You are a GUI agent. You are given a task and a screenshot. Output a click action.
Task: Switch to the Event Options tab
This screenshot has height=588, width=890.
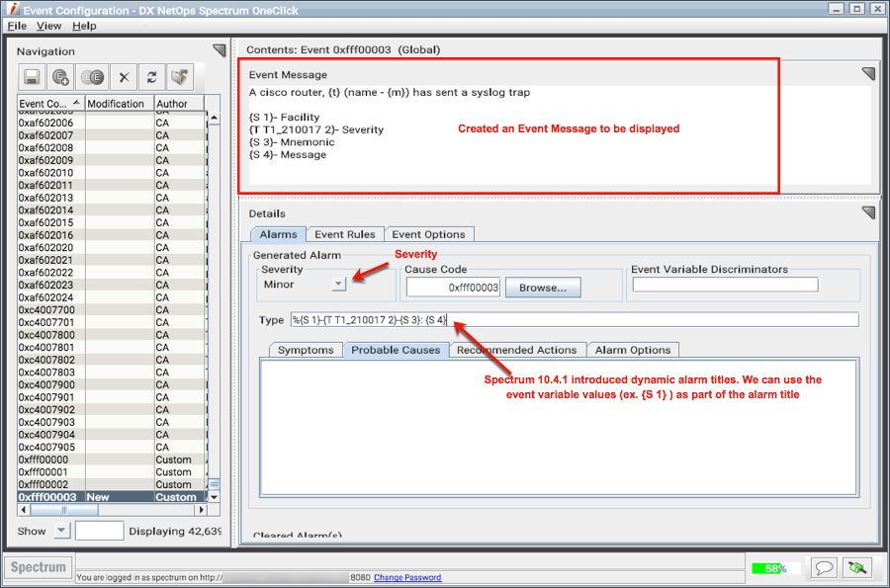tap(428, 234)
